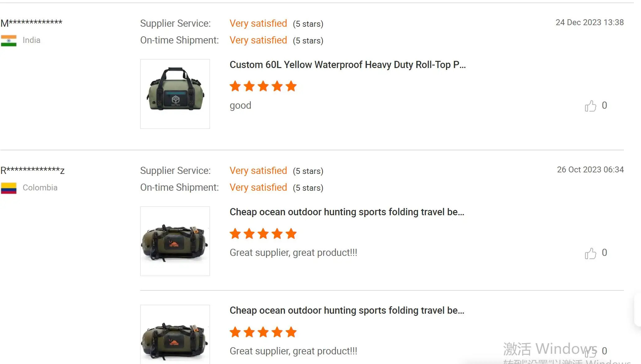This screenshot has width=641, height=364.
Task: Open the first ISTONE duffel bag thumbnail
Action: click(x=175, y=241)
